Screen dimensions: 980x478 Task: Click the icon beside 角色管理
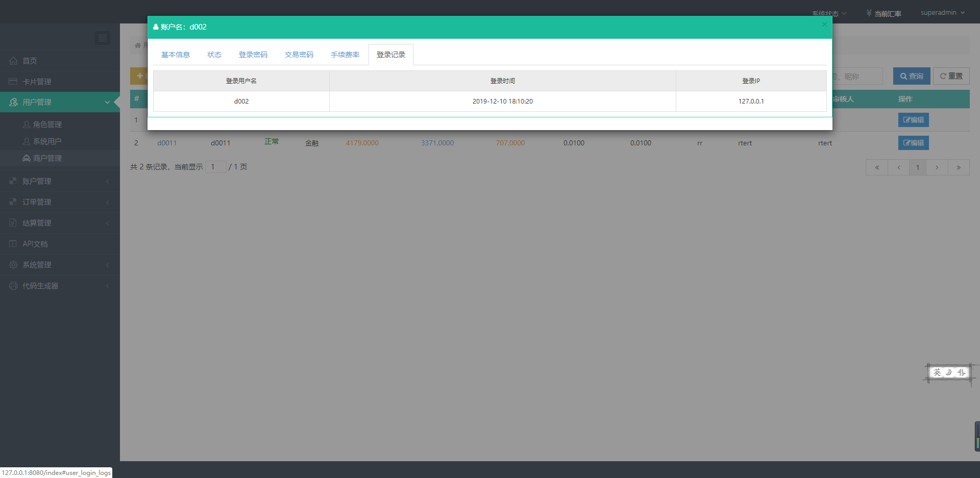[x=27, y=124]
